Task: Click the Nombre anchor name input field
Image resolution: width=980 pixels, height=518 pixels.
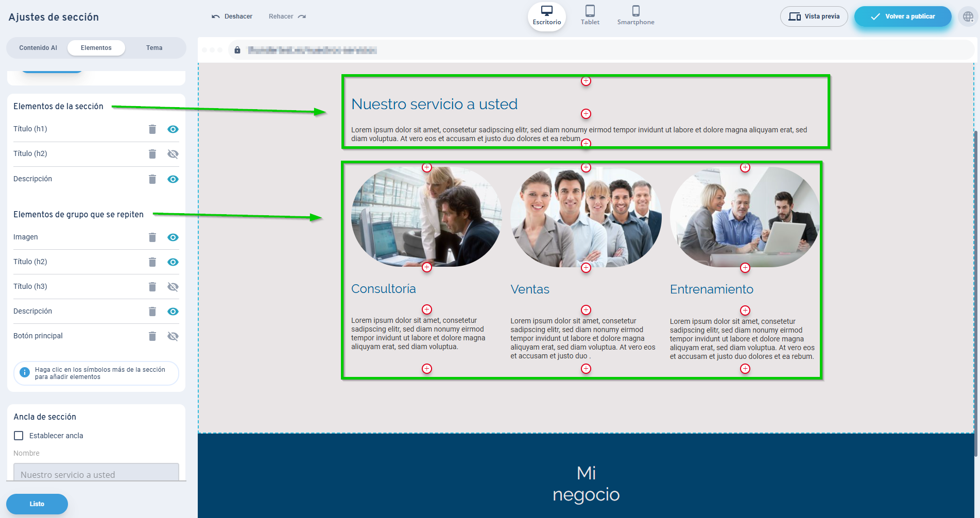Action: 96,474
